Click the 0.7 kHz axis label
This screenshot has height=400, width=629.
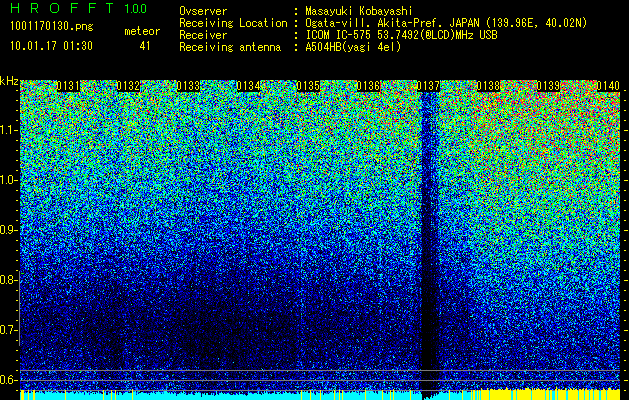point(8,330)
